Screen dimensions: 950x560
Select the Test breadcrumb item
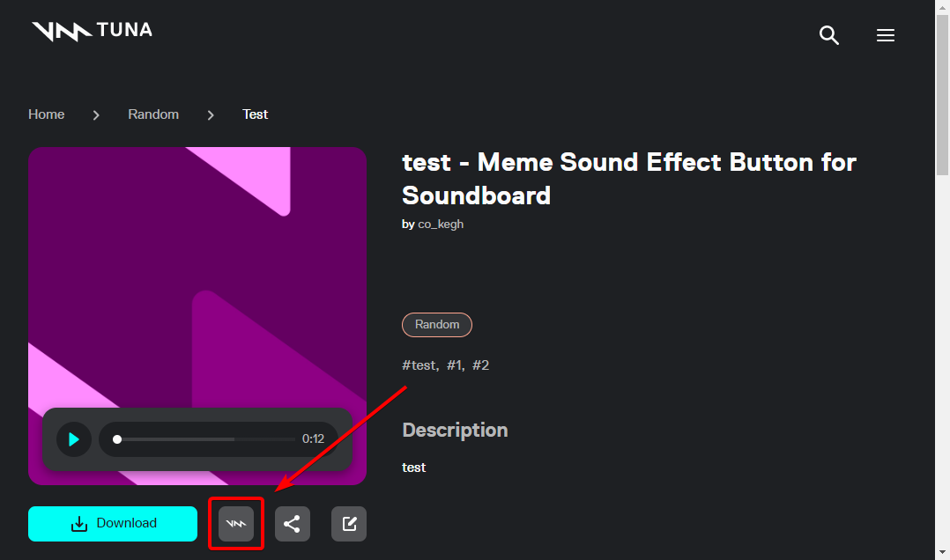[x=256, y=114]
